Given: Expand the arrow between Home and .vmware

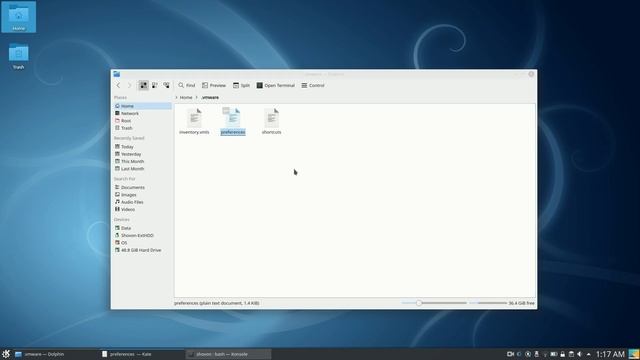Looking at the screenshot, I should [196, 98].
